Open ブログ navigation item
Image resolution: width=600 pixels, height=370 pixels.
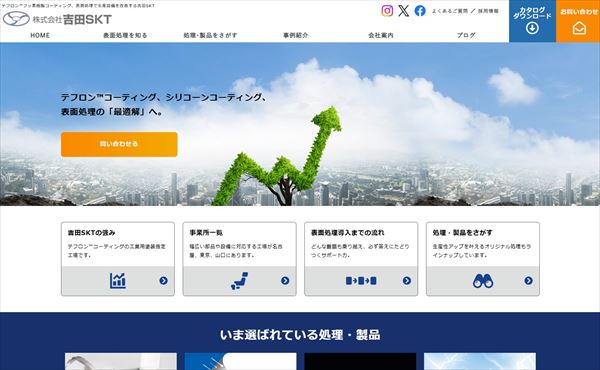(466, 35)
